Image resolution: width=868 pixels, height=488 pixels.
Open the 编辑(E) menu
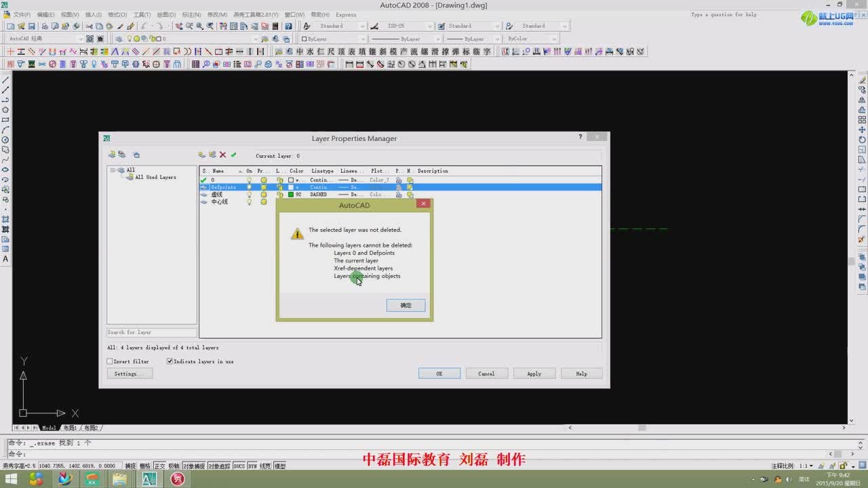pyautogui.click(x=46, y=14)
